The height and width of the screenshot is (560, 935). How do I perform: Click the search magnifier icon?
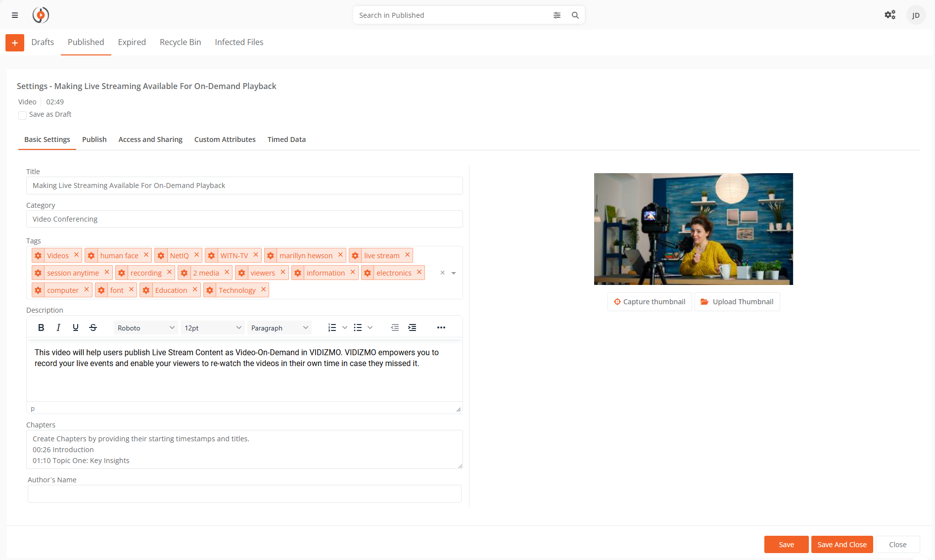575,15
